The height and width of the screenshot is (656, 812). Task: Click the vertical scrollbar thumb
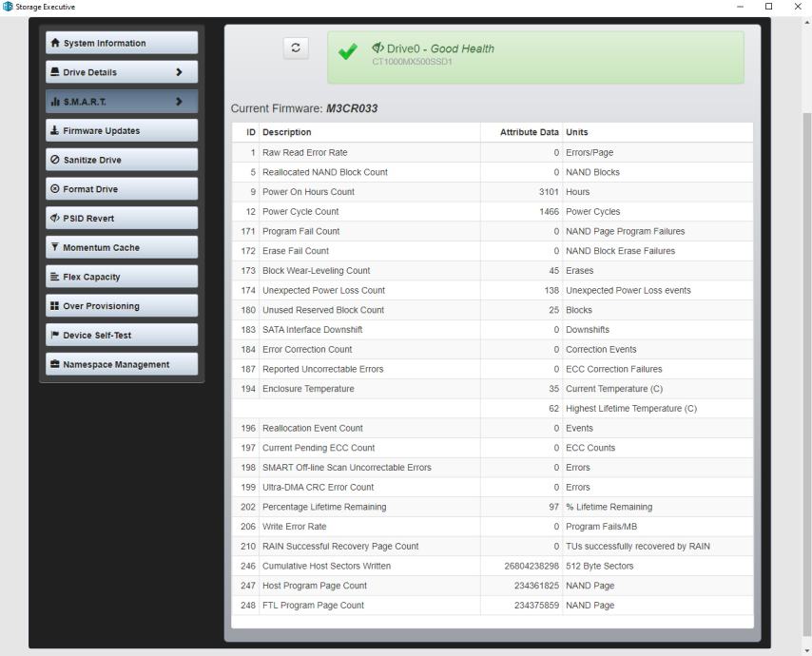click(807, 375)
